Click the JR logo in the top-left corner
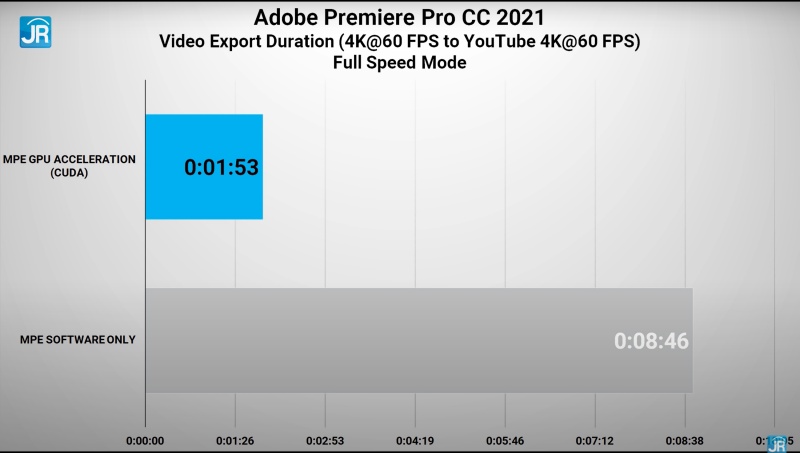The height and width of the screenshot is (453, 800). pyautogui.click(x=35, y=30)
